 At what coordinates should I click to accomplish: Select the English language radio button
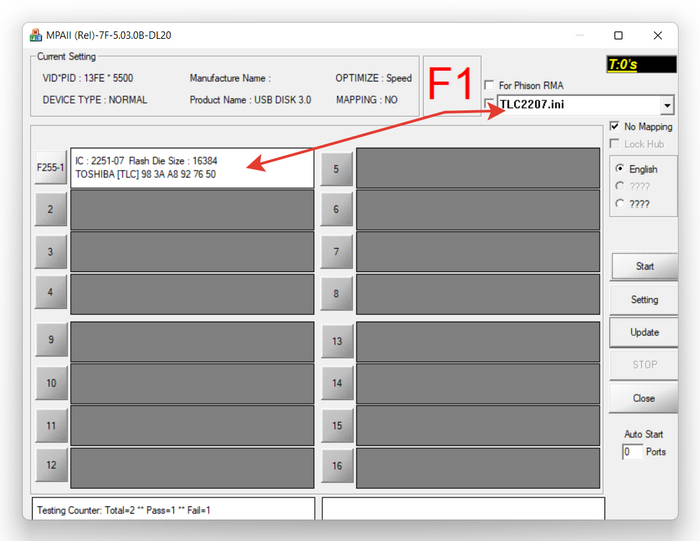click(619, 169)
